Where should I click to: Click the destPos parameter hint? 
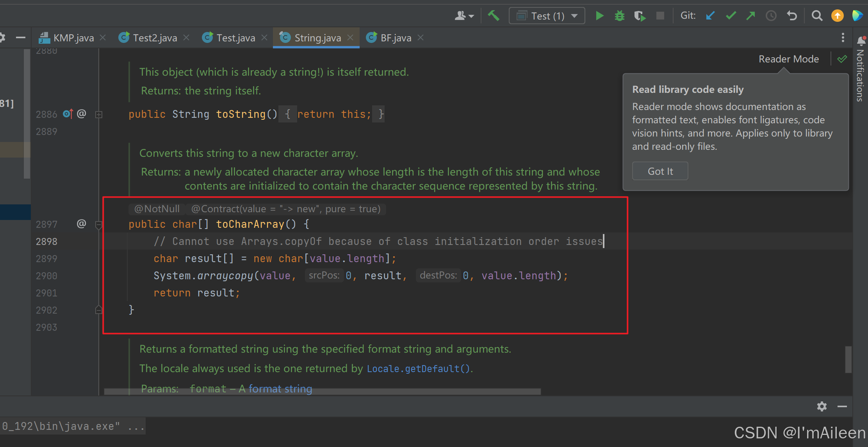click(438, 275)
